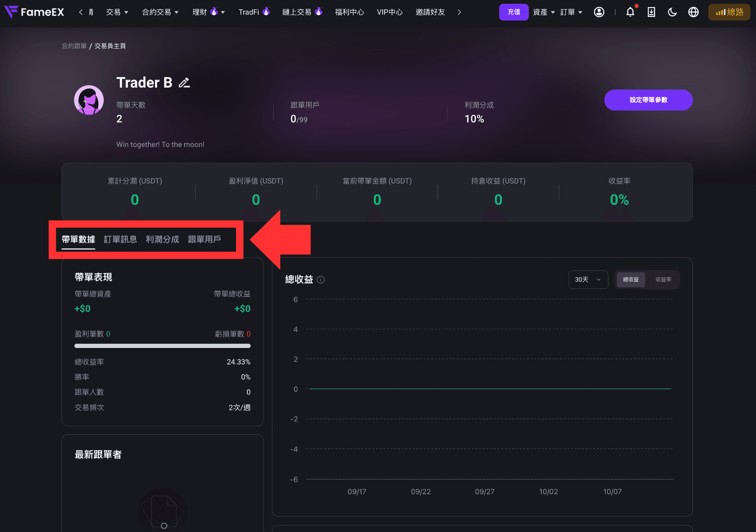This screenshot has width=756, height=532.
Task: Switch to 訂單訊息 tab
Action: point(120,239)
